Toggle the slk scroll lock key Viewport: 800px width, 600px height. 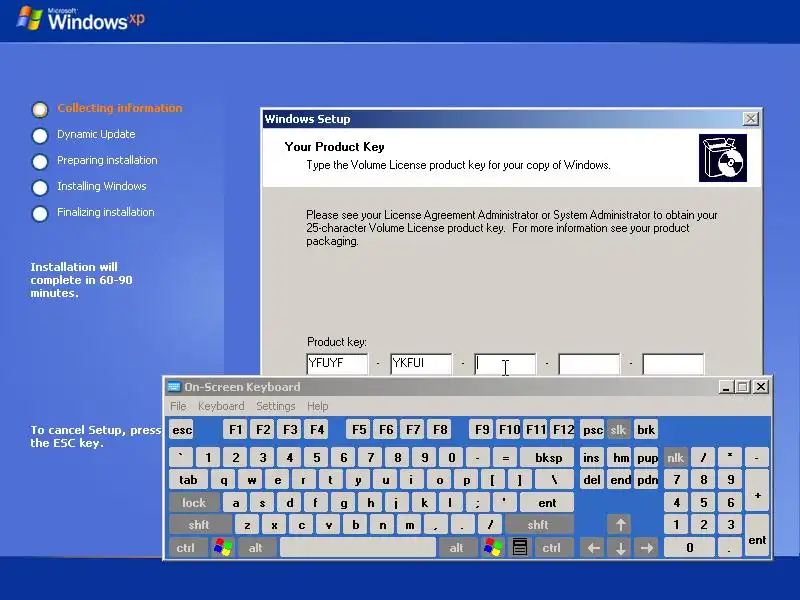click(x=618, y=430)
